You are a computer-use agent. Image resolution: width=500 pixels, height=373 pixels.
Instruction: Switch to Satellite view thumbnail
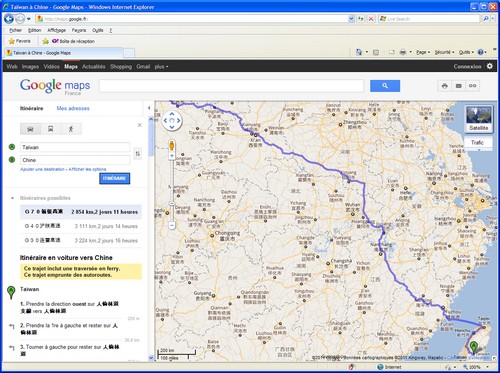(479, 119)
